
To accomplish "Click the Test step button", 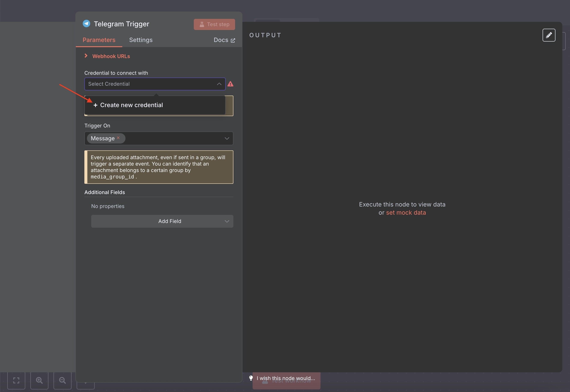I will point(214,24).
